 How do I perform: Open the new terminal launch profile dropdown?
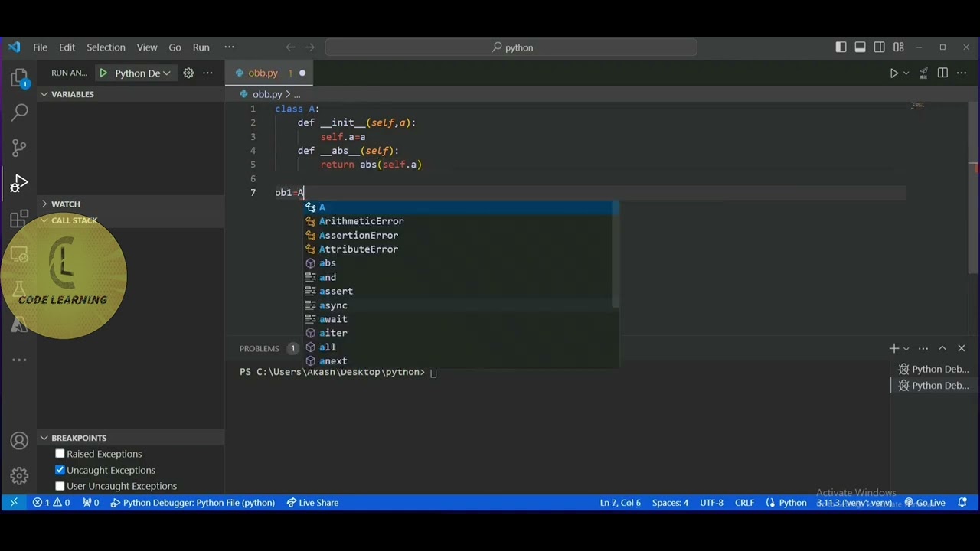pyautogui.click(x=906, y=348)
